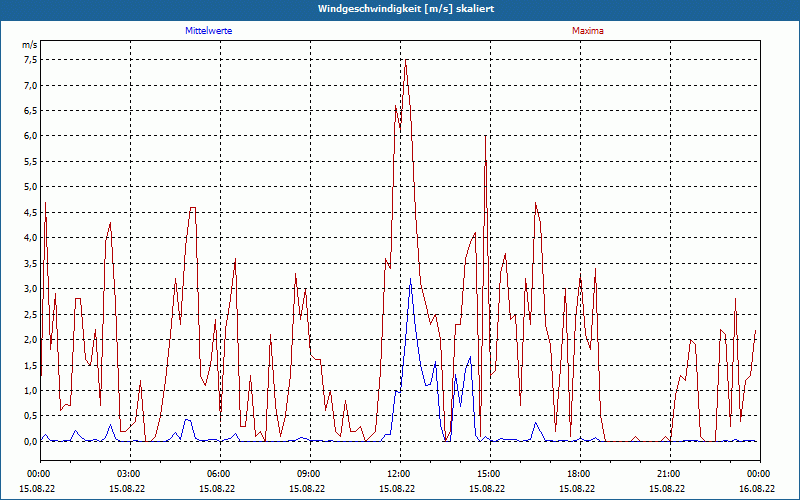Click the 15:00 time axis label

(487, 474)
